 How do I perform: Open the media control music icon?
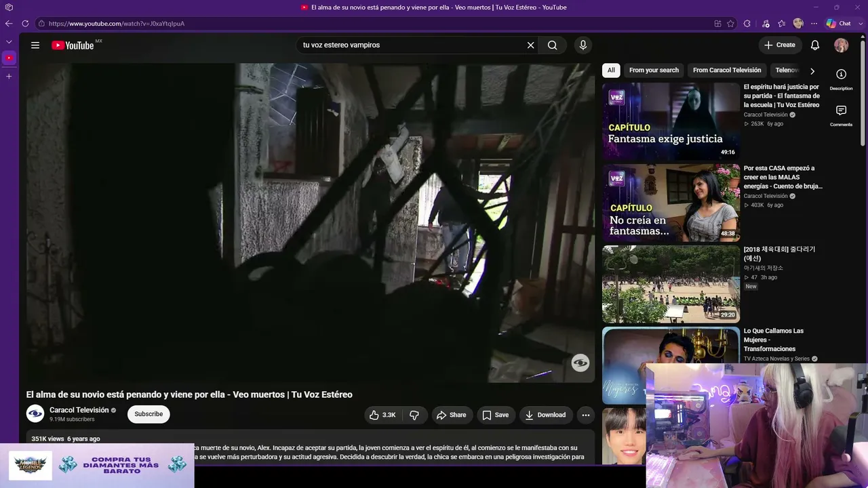[x=766, y=24]
